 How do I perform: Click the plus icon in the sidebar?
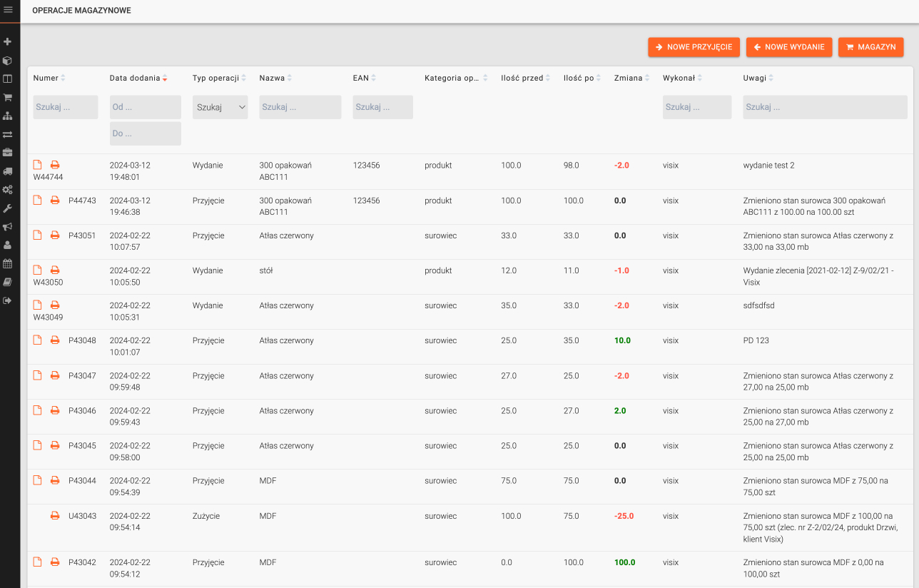tap(8, 42)
